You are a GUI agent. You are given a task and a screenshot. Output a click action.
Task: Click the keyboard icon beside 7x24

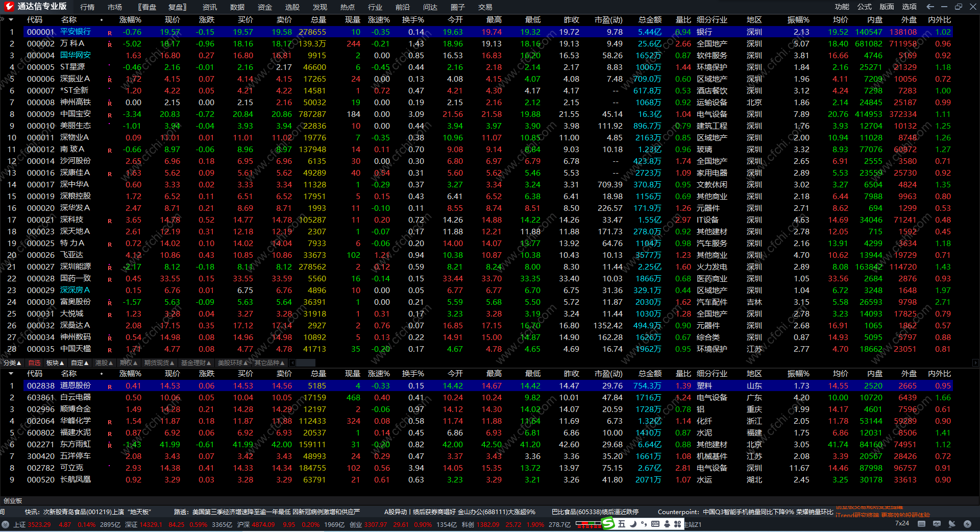pyautogui.click(x=921, y=523)
